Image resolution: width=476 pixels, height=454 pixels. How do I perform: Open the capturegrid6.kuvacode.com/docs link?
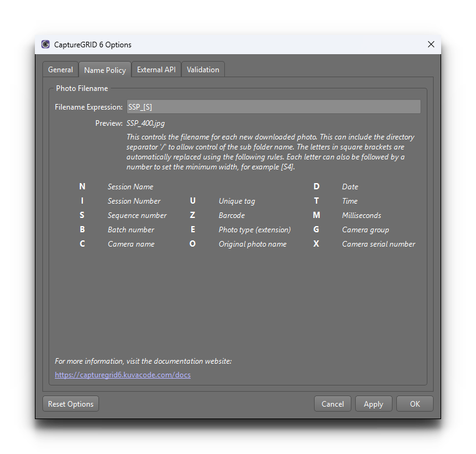[123, 375]
